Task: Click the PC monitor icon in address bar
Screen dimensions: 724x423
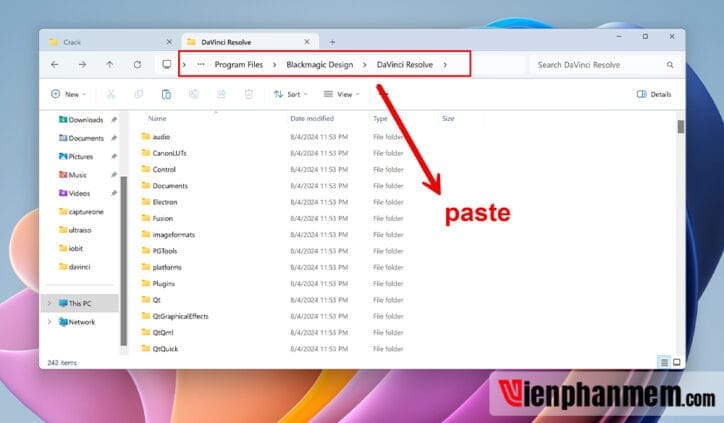Action: point(167,64)
